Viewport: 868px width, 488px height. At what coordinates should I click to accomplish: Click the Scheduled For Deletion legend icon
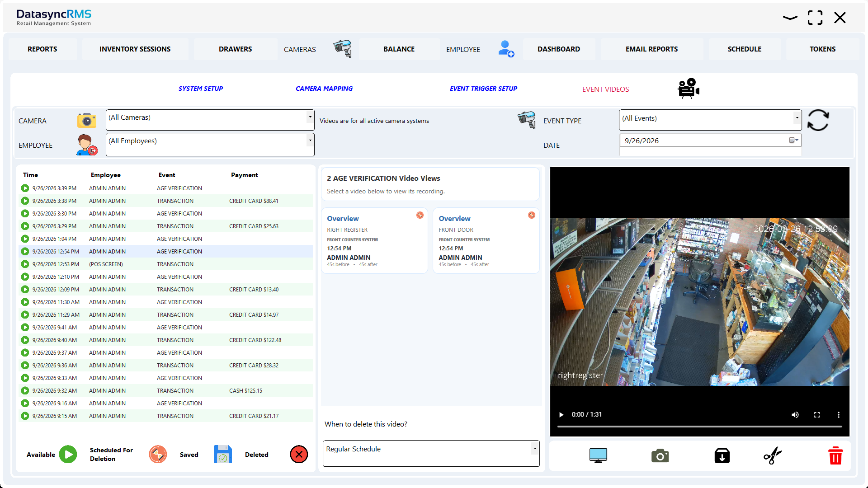click(158, 455)
